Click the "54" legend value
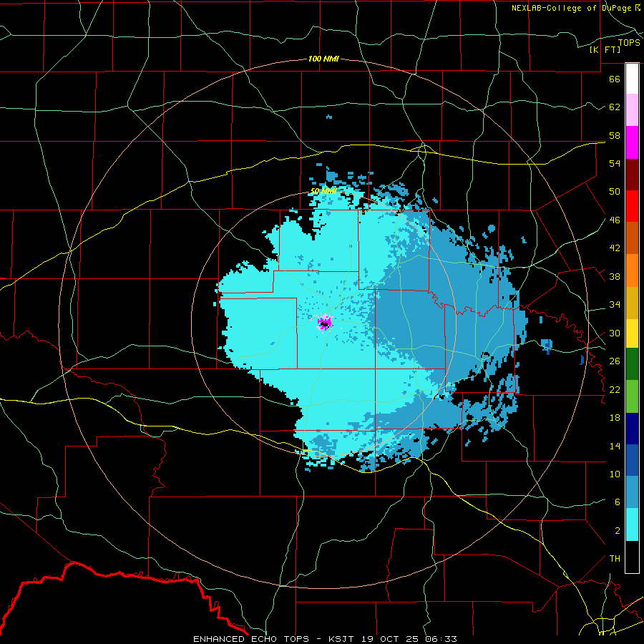Screen dimensions: 644x644 (615, 163)
